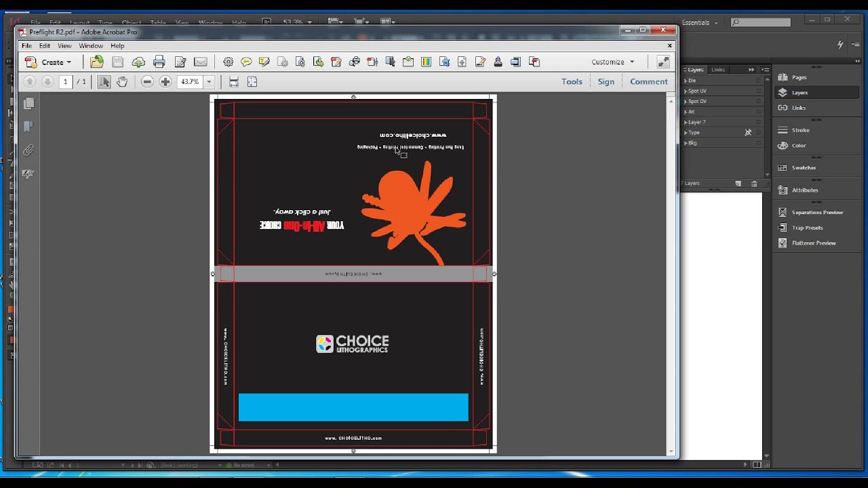Select the highlight text tool icon
This screenshot has width=868, height=488.
[x=264, y=62]
